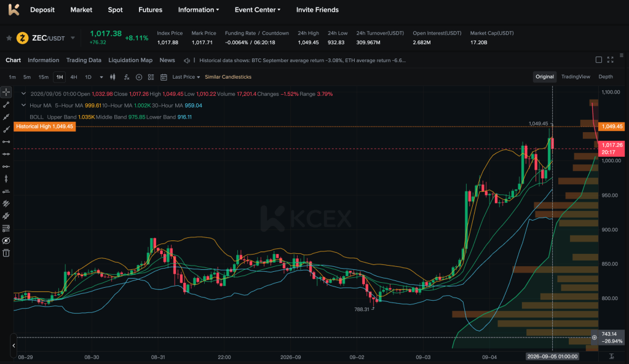629x364 pixels.
Task: Delete all drawings with trash icon
Action: click(6, 253)
